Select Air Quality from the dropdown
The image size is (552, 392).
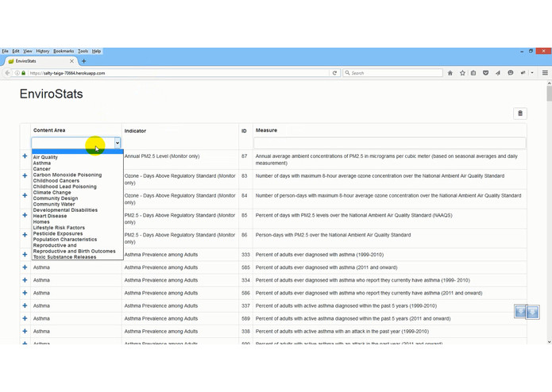coord(78,157)
